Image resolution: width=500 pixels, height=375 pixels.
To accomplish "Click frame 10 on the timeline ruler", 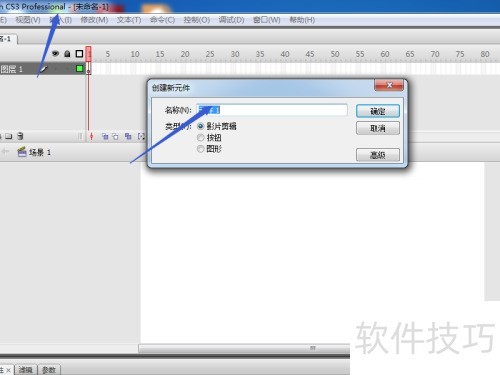I will click(135, 54).
